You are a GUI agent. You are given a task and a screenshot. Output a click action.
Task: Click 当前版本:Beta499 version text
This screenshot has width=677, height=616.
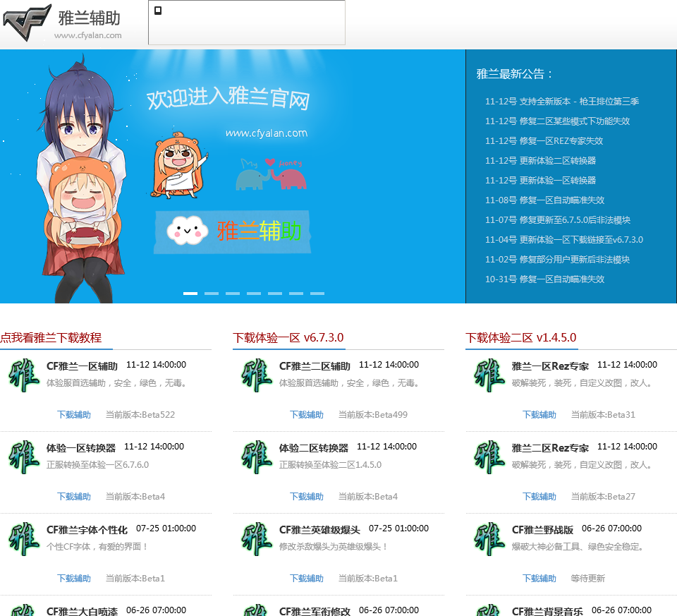coord(373,415)
